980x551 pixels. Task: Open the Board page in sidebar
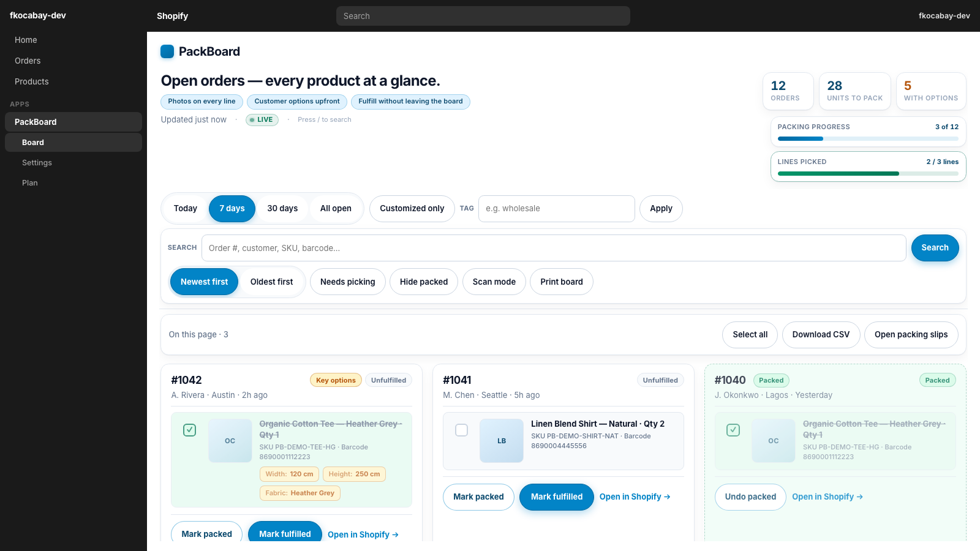(x=73, y=143)
